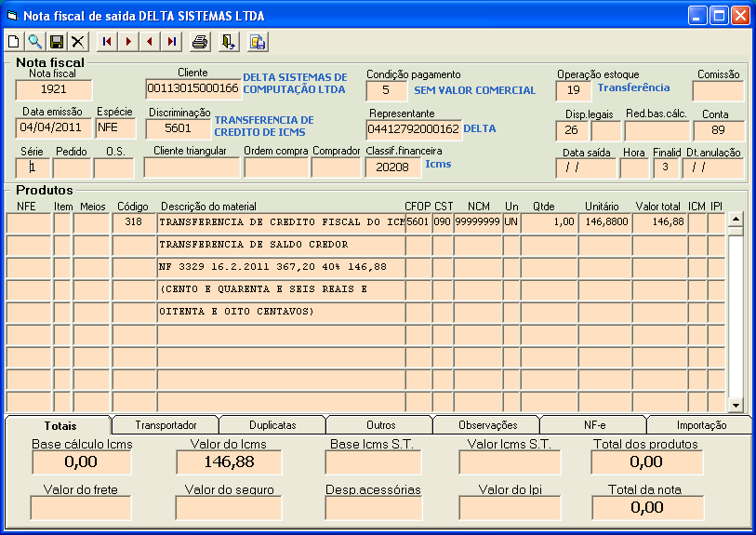The image size is (756, 535).
Task: Click the empty O.S. field
Action: 113,168
